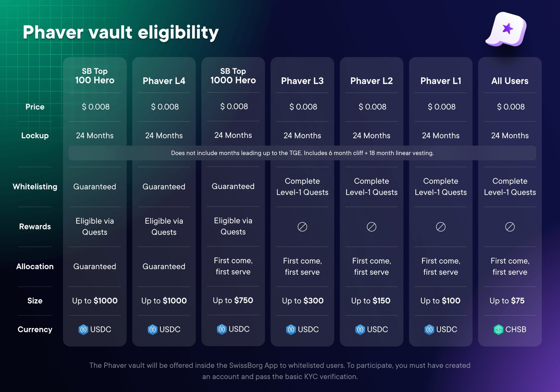Image resolution: width=560 pixels, height=392 pixels.
Task: Click the Whitelisting row label
Action: coord(35,187)
